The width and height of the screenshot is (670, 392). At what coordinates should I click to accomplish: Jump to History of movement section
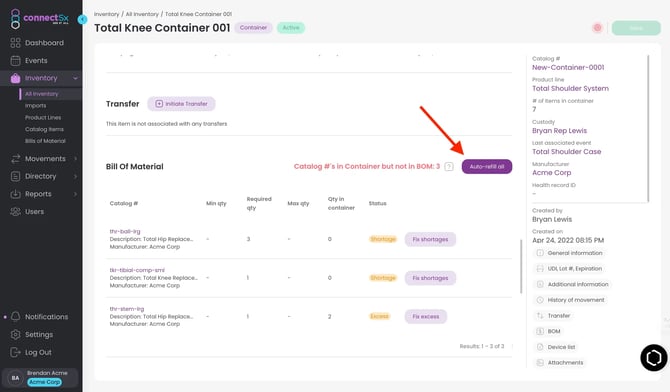pyautogui.click(x=571, y=300)
